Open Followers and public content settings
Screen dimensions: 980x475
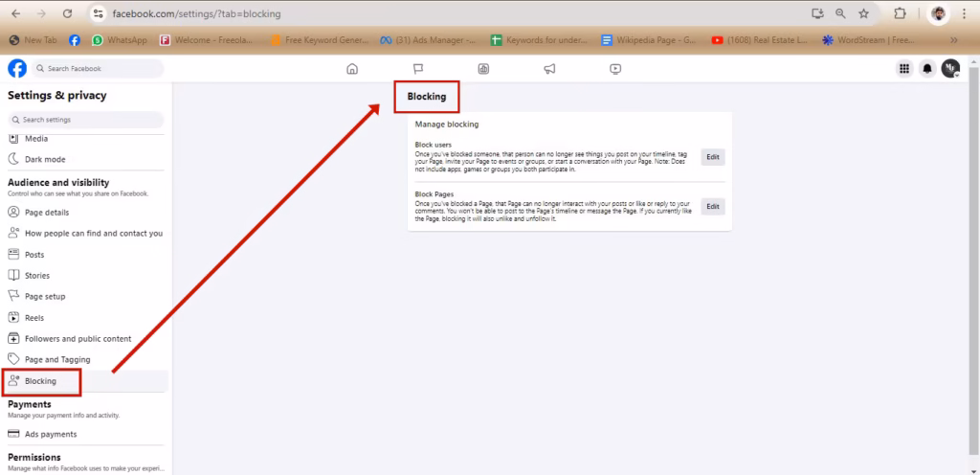(86, 339)
